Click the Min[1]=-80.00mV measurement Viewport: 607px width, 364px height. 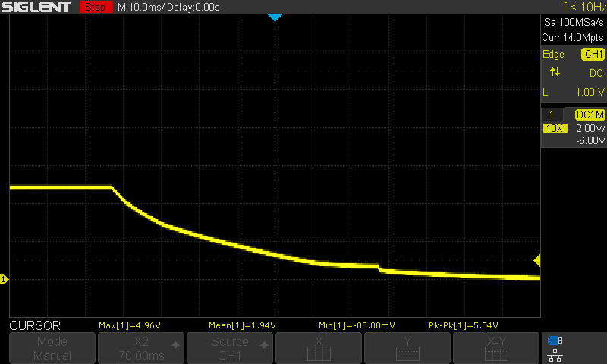(x=357, y=326)
